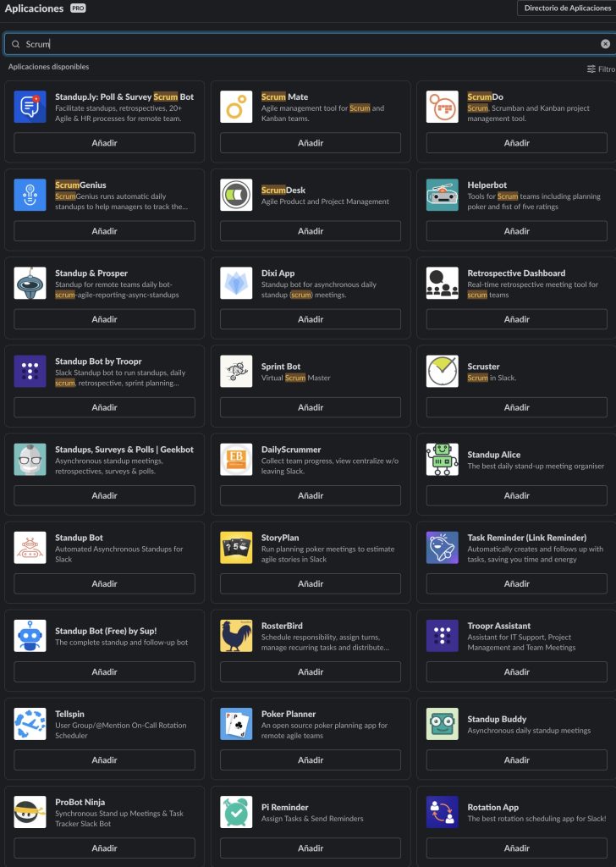
Task: Open the Standup Bot by Sup! icon
Action: (x=30, y=636)
